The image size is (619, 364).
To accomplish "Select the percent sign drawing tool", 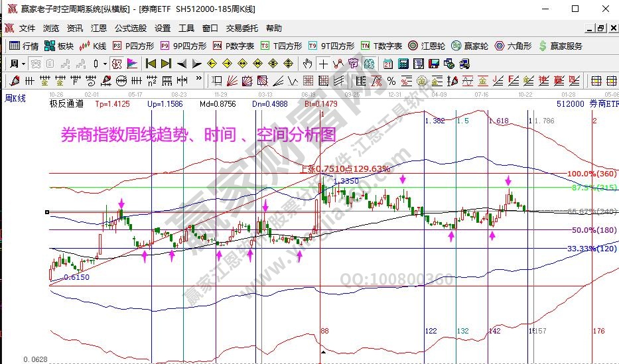I will pyautogui.click(x=391, y=80).
